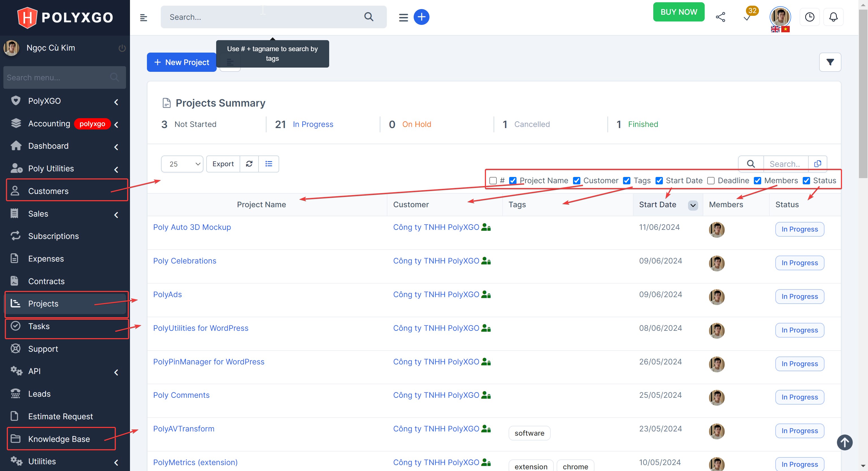868x471 pixels.
Task: Open the filter panel icon
Action: [830, 62]
